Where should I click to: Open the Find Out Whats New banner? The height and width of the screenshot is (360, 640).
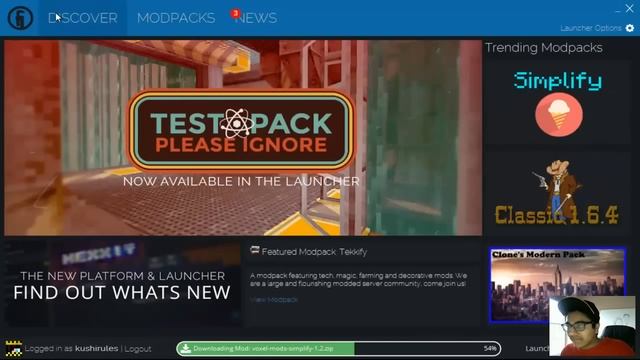click(x=122, y=283)
